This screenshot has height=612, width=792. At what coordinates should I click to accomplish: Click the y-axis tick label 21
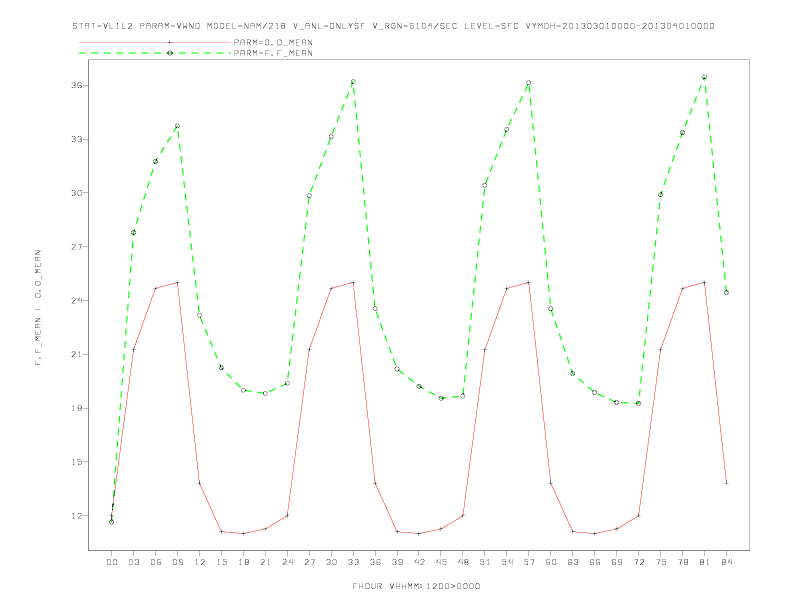point(76,354)
